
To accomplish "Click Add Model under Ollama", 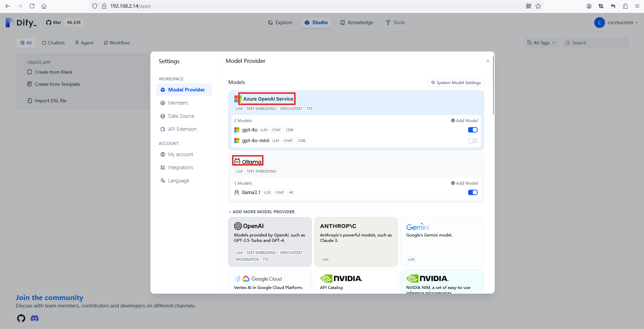I will point(464,183).
